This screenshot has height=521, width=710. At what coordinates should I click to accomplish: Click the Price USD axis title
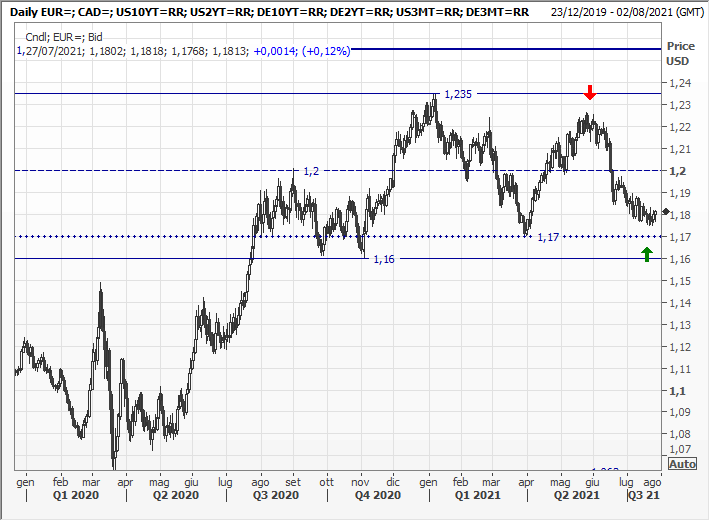coord(680,53)
